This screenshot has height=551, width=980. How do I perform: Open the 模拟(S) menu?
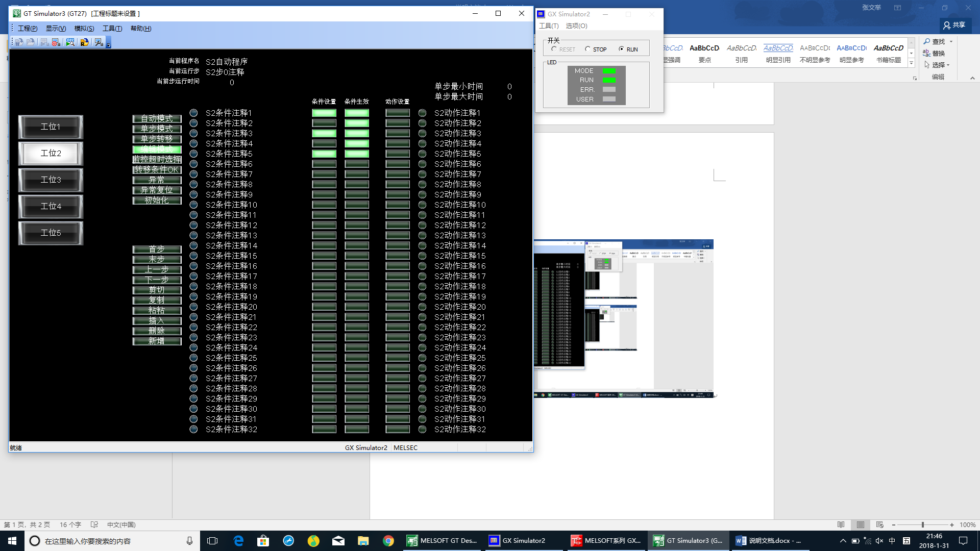(x=84, y=29)
